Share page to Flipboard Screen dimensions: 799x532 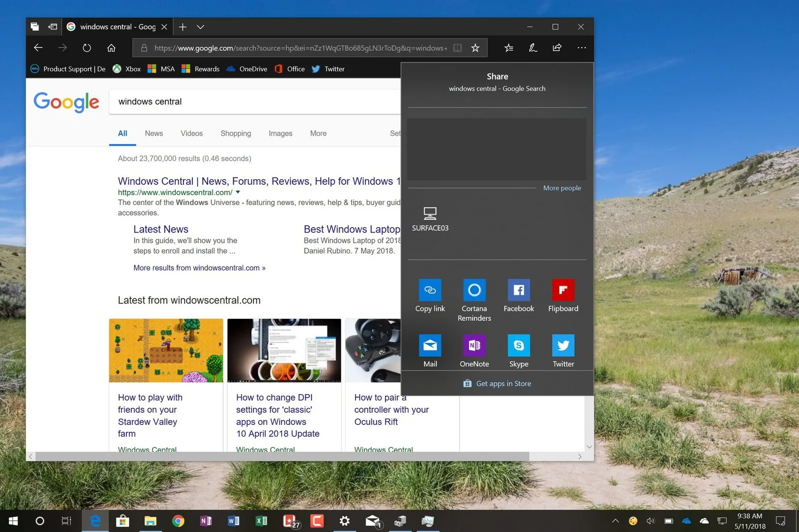pos(563,290)
